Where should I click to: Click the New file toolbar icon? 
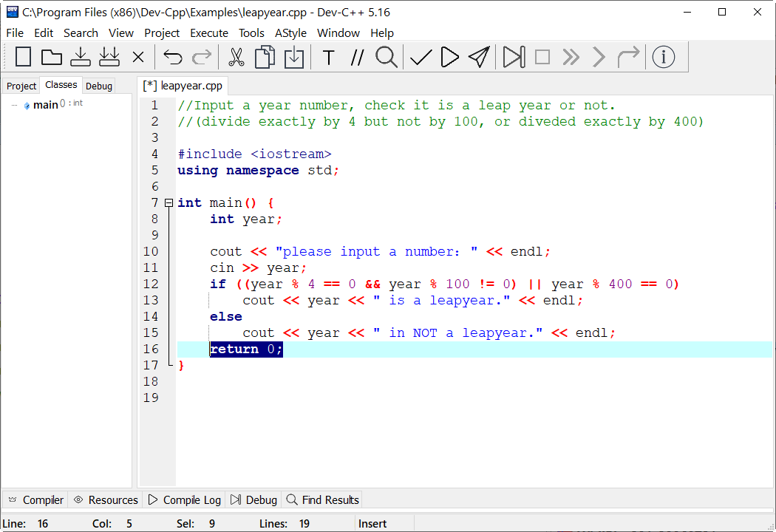tap(24, 57)
